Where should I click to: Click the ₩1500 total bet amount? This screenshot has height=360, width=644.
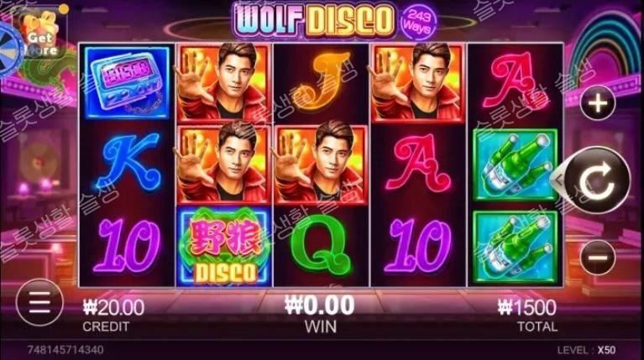click(527, 307)
